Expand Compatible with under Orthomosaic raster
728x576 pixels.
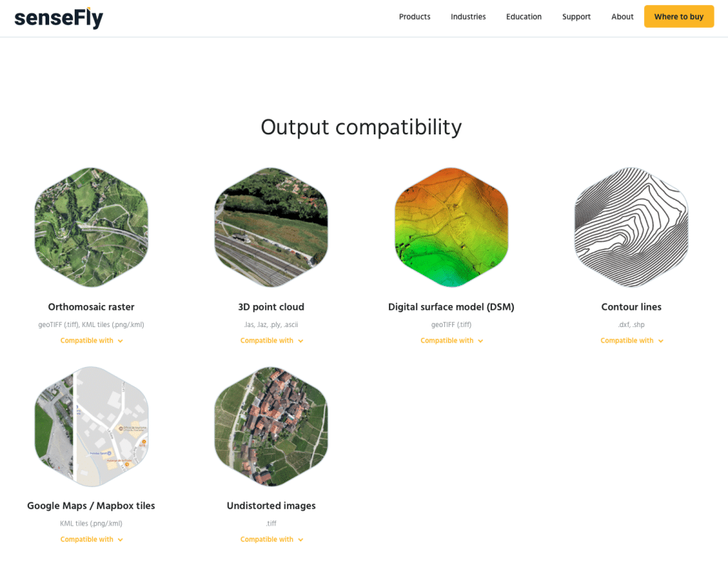(x=92, y=341)
